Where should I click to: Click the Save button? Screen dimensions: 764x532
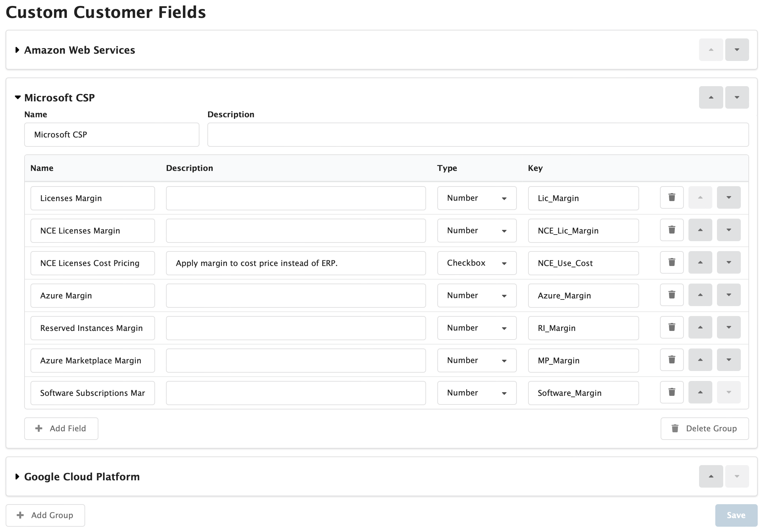point(736,515)
